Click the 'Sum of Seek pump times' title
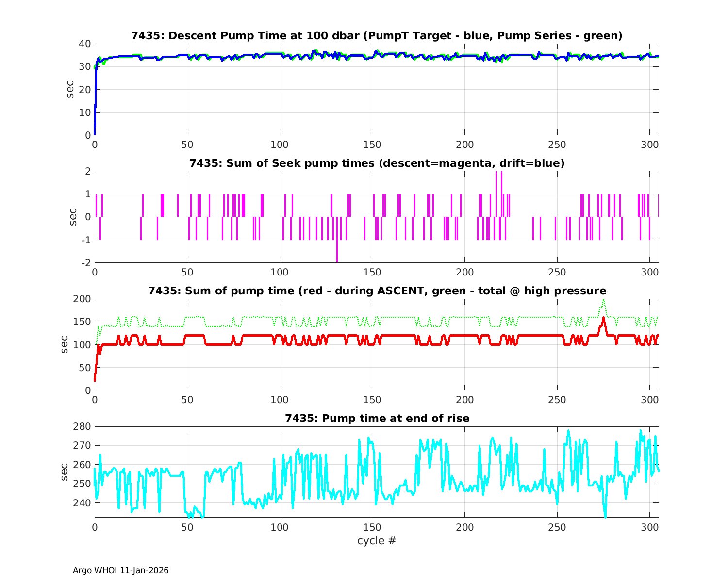The width and height of the screenshot is (728, 582). pos(377,163)
